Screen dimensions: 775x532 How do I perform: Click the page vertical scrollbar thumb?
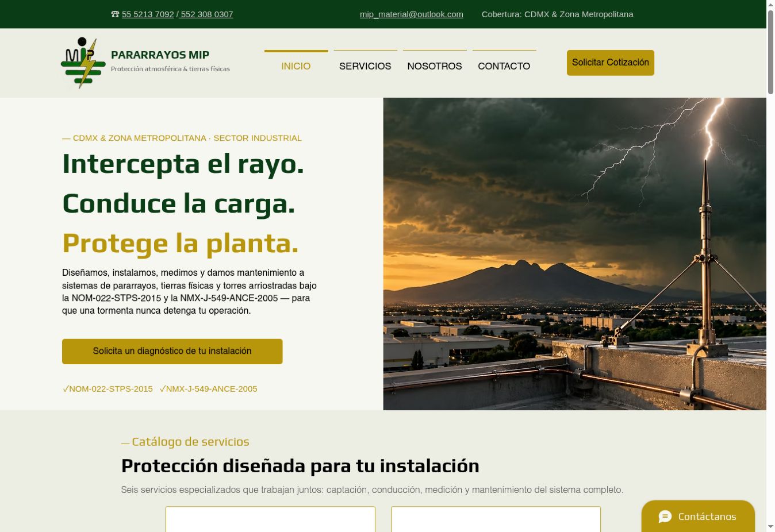[770, 52]
